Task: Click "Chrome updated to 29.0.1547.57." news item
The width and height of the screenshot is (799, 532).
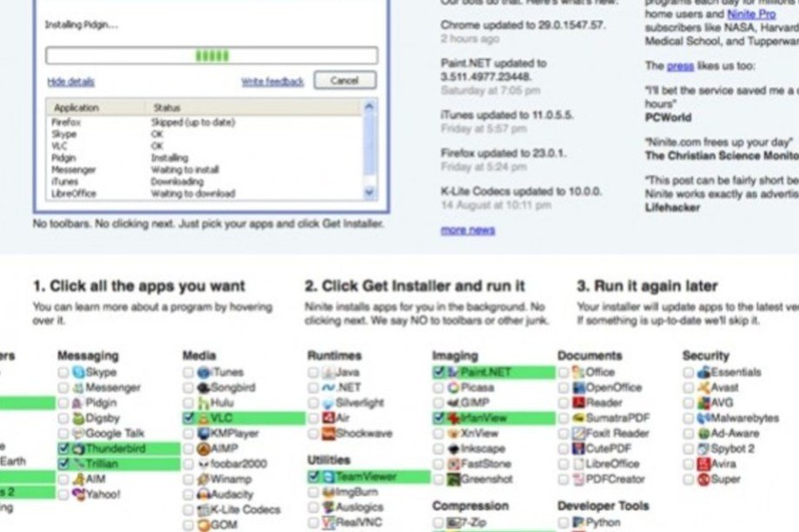Action: point(524,25)
